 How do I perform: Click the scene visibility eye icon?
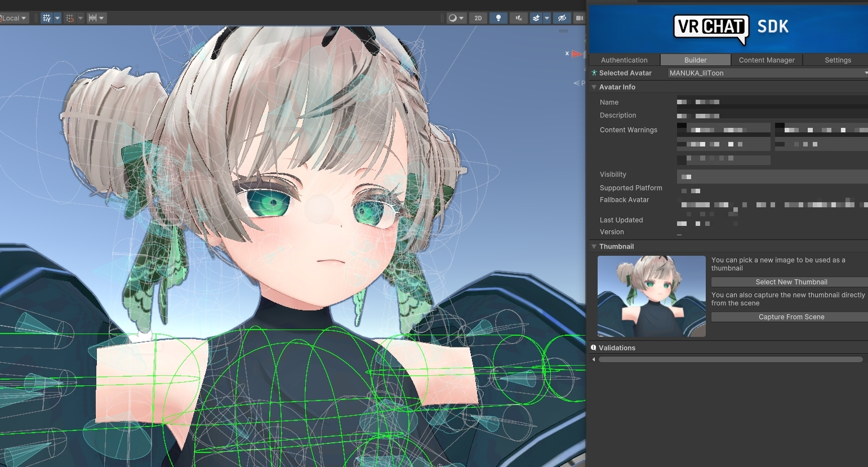[562, 17]
